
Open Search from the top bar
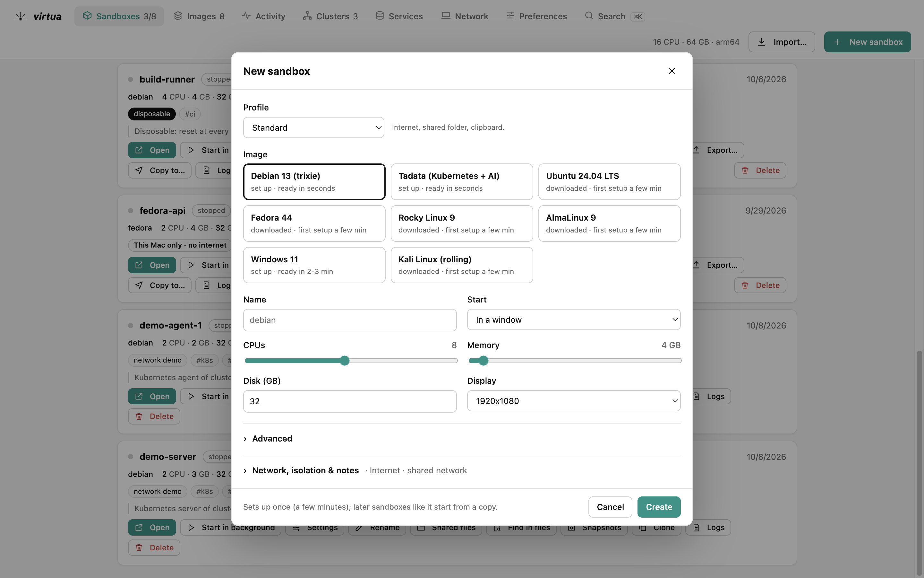point(615,16)
